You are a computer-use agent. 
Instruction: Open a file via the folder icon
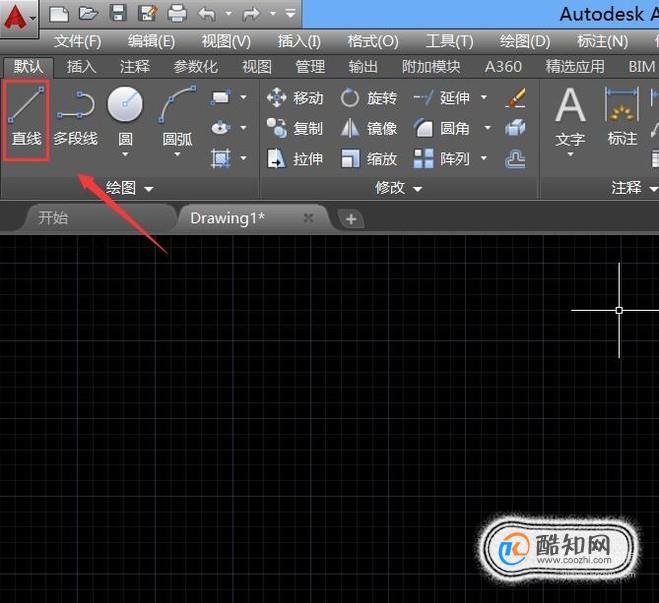tap(88, 13)
